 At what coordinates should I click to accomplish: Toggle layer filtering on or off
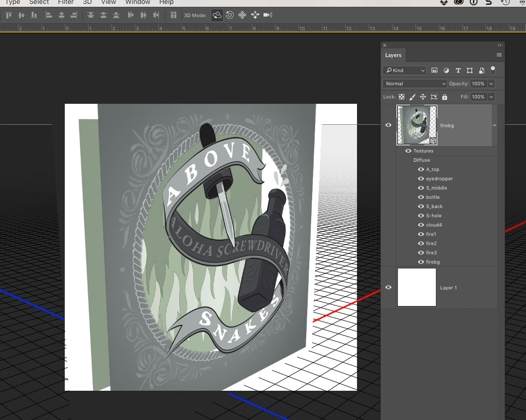click(493, 70)
